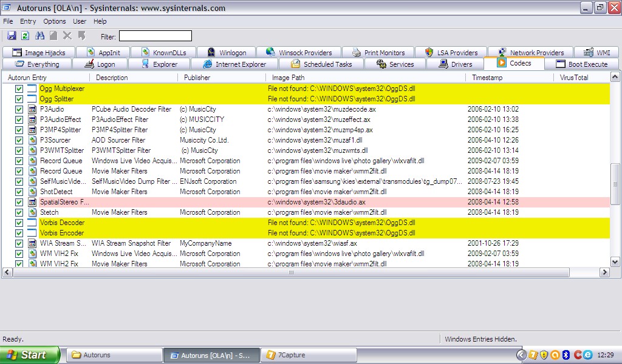
Task: Click the file icon beside Stetch
Action: (x=33, y=212)
